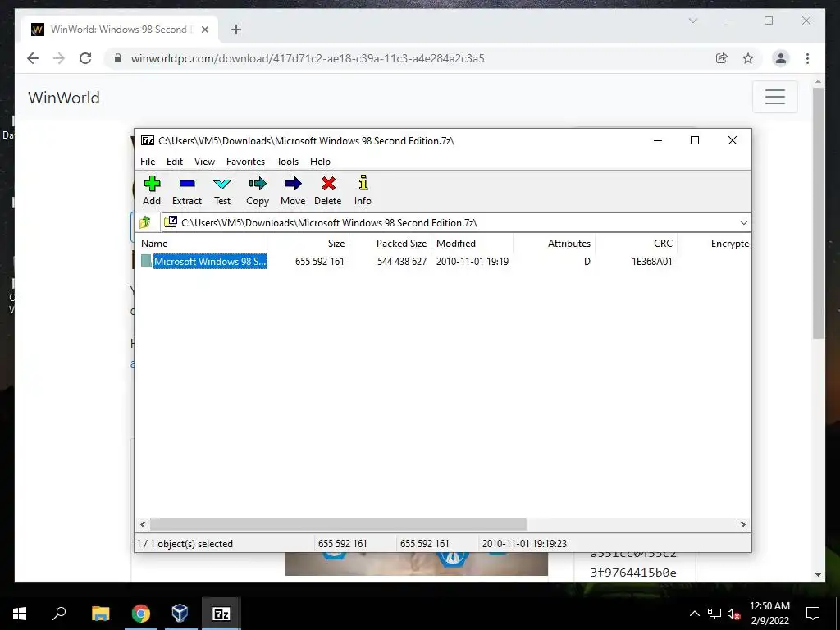
Task: Sort file list by Size column
Action: coord(308,243)
